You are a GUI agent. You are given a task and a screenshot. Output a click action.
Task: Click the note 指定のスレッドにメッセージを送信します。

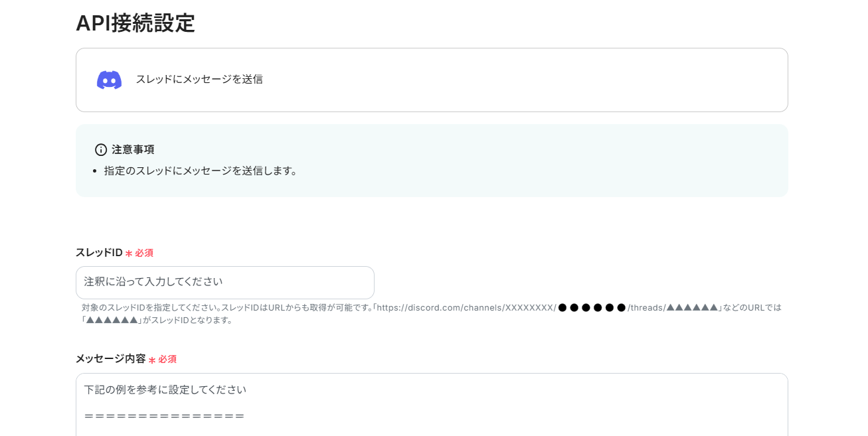tap(201, 171)
